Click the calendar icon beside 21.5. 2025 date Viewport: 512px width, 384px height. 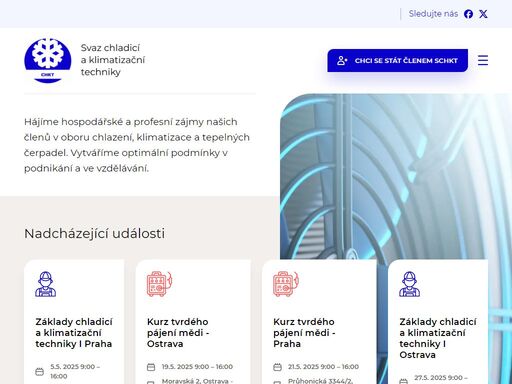pos(277,367)
